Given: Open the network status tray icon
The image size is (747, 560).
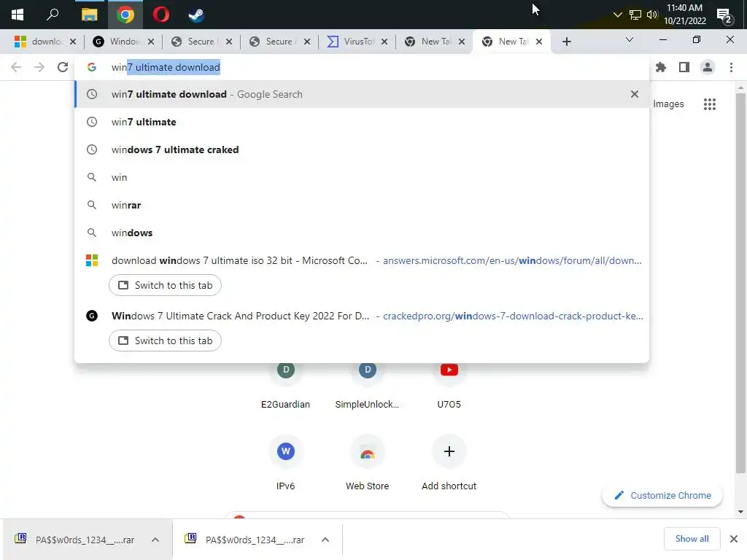Looking at the screenshot, I should [x=635, y=15].
